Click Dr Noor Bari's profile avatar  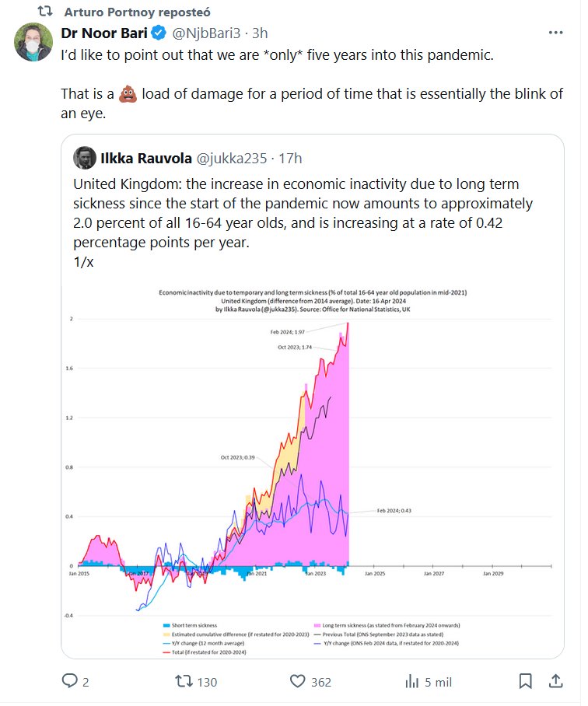coord(33,43)
